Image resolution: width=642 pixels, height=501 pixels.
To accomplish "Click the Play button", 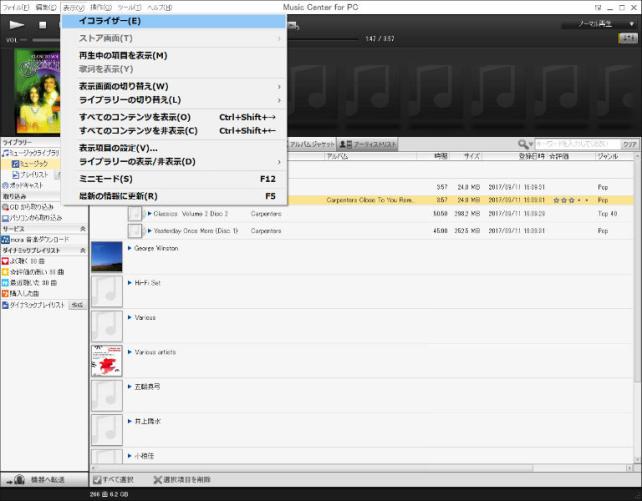I will tap(16, 25).
